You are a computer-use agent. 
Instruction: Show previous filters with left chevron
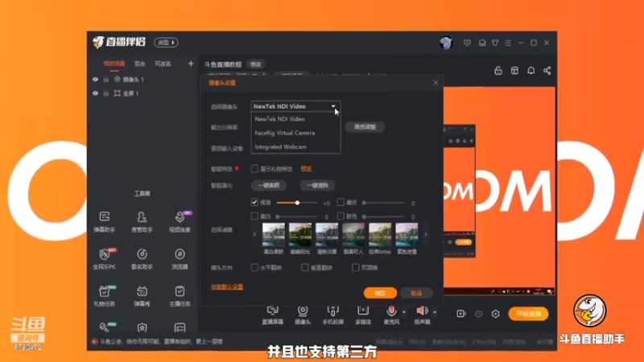click(254, 234)
